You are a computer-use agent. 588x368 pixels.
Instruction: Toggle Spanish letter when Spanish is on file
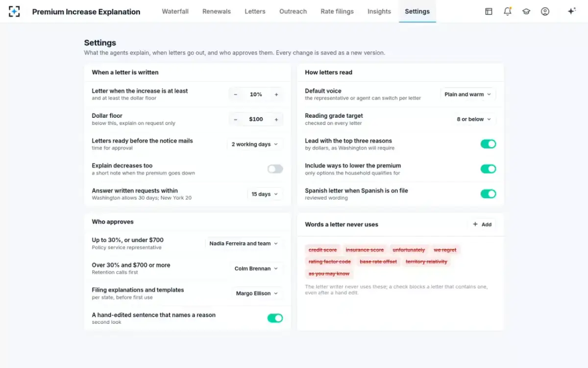point(488,194)
